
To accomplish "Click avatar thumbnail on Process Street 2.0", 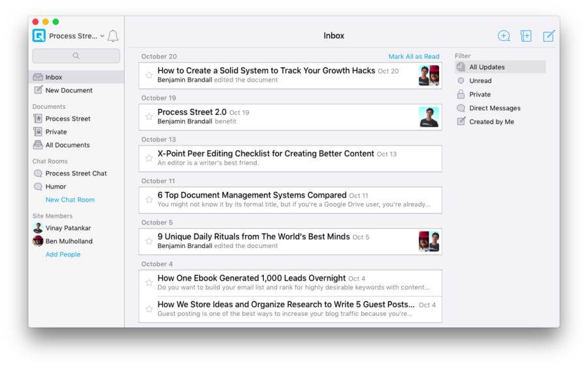I will tap(429, 117).
